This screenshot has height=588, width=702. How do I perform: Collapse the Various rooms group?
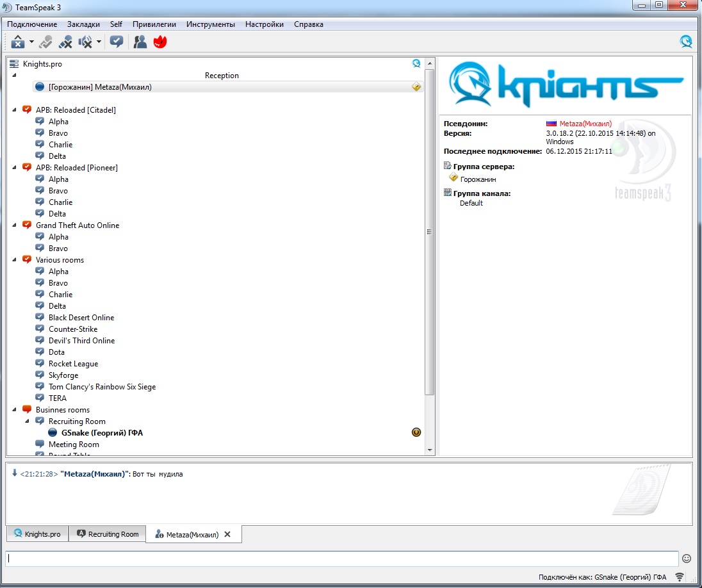pyautogui.click(x=14, y=260)
